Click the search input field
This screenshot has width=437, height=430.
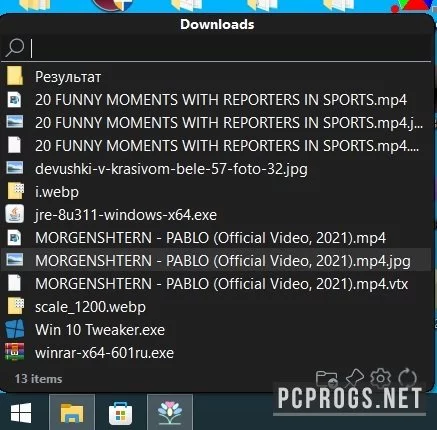(230, 48)
